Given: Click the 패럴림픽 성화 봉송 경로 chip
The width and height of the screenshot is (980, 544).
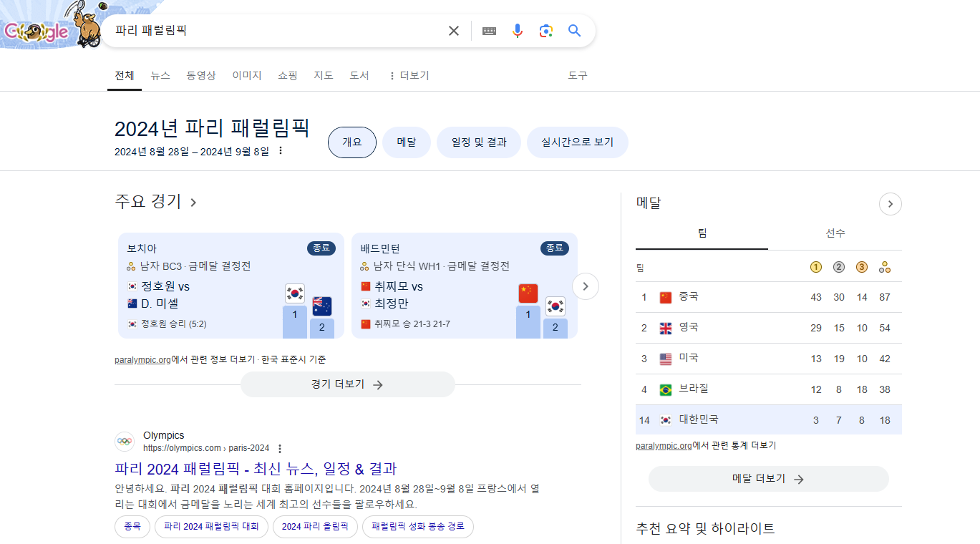Looking at the screenshot, I should point(418,527).
